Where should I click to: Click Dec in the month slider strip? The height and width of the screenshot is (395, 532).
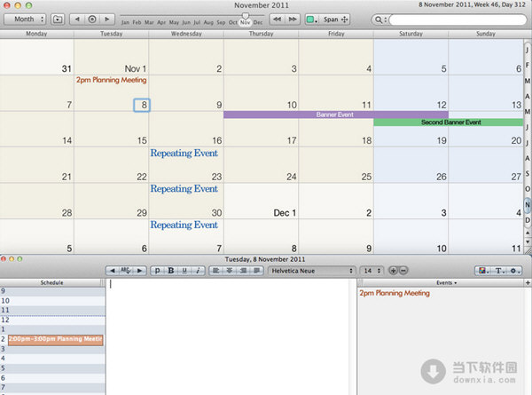pyautogui.click(x=258, y=22)
